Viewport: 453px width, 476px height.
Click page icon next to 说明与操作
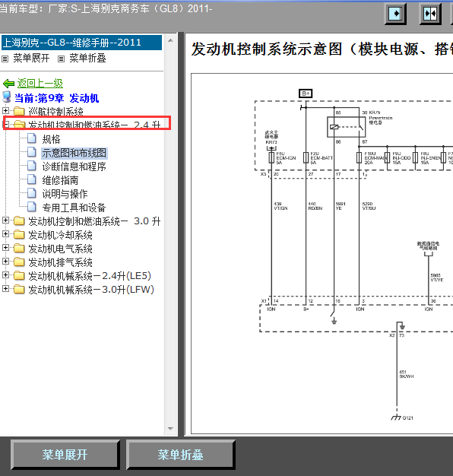point(32,193)
